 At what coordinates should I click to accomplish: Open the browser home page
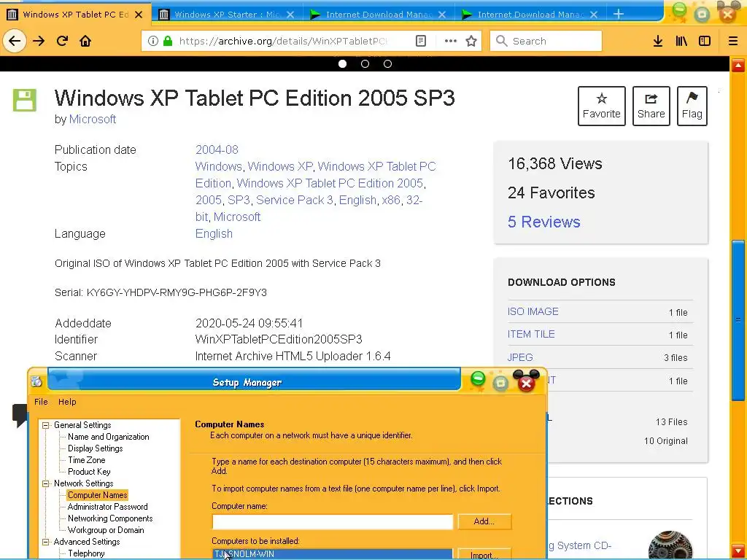click(x=85, y=41)
